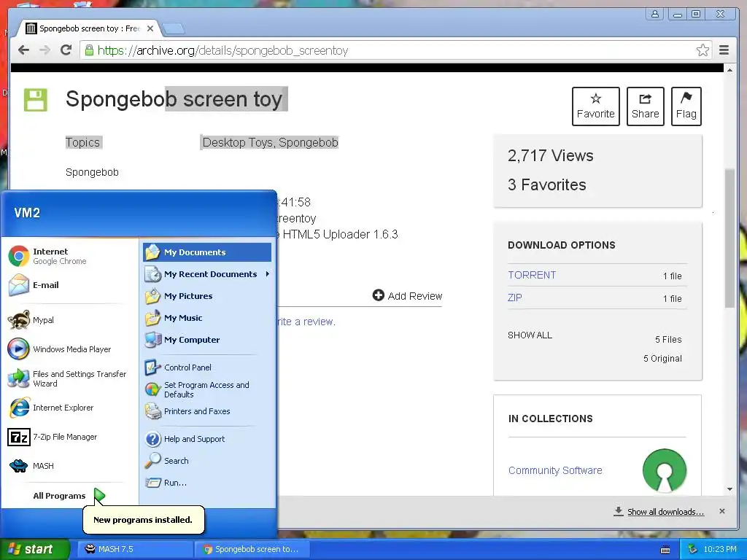Click the keyboard icon in system tray
This screenshot has height=560, width=747.
point(665,550)
